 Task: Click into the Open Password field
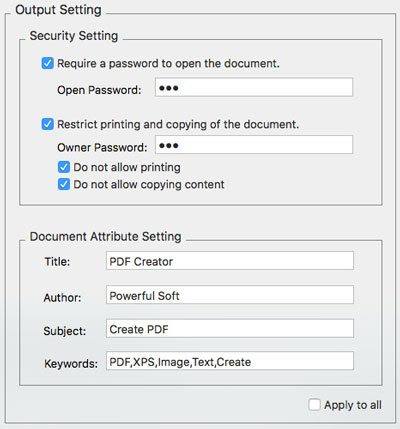coord(254,87)
